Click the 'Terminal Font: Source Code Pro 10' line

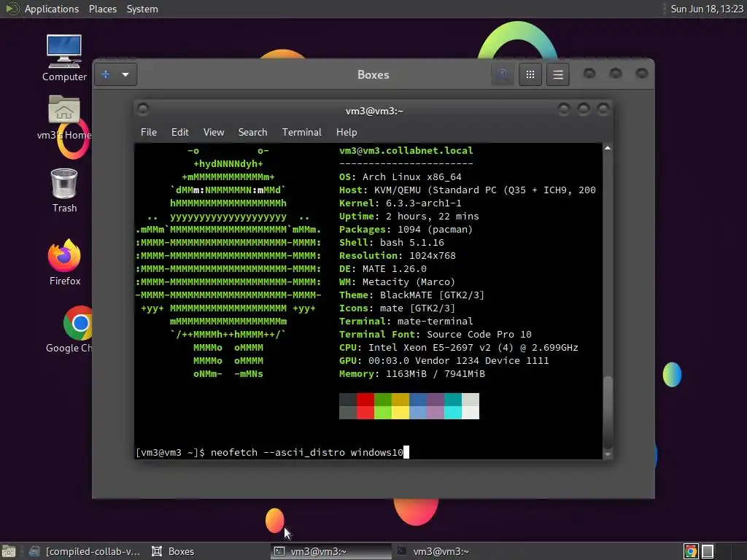pyautogui.click(x=435, y=334)
